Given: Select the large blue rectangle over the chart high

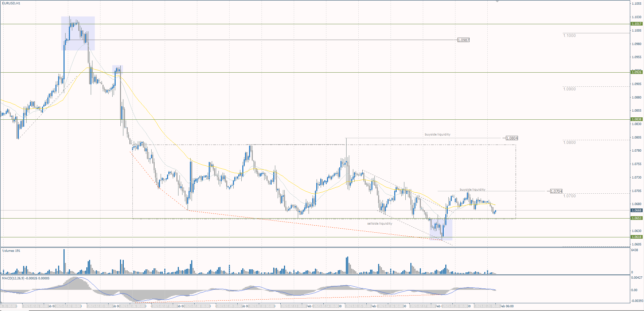Looking at the screenshot, I should pyautogui.click(x=78, y=34).
